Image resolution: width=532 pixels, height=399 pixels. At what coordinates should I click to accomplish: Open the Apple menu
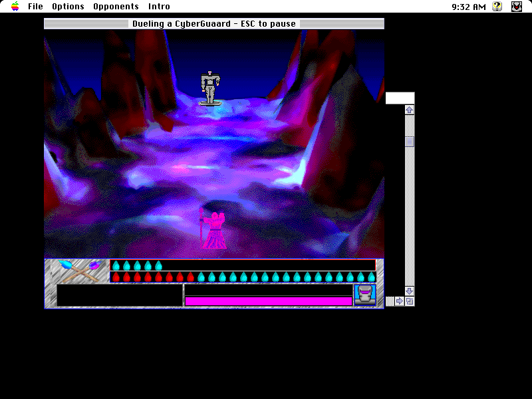point(13,6)
